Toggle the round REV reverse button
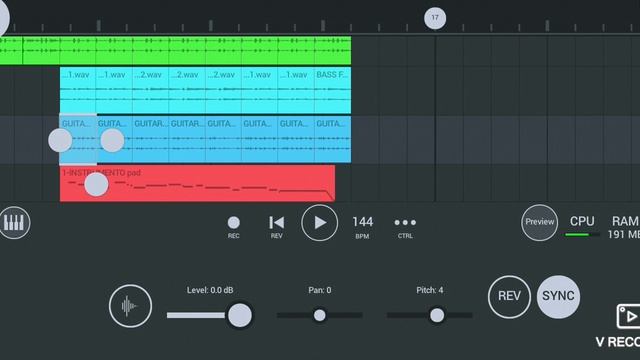Viewport: 640px width, 360px height. click(x=509, y=297)
